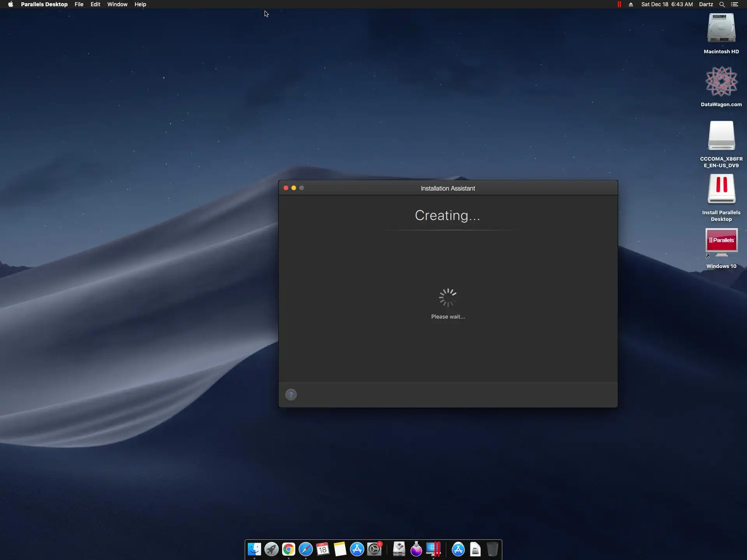Click the help question mark button

coord(291,395)
